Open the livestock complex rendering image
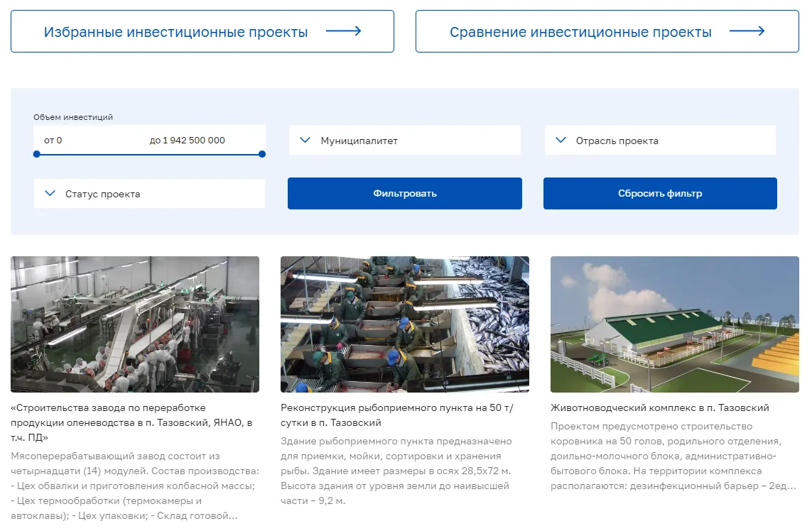Viewport: 812px width, 531px height. tap(674, 324)
